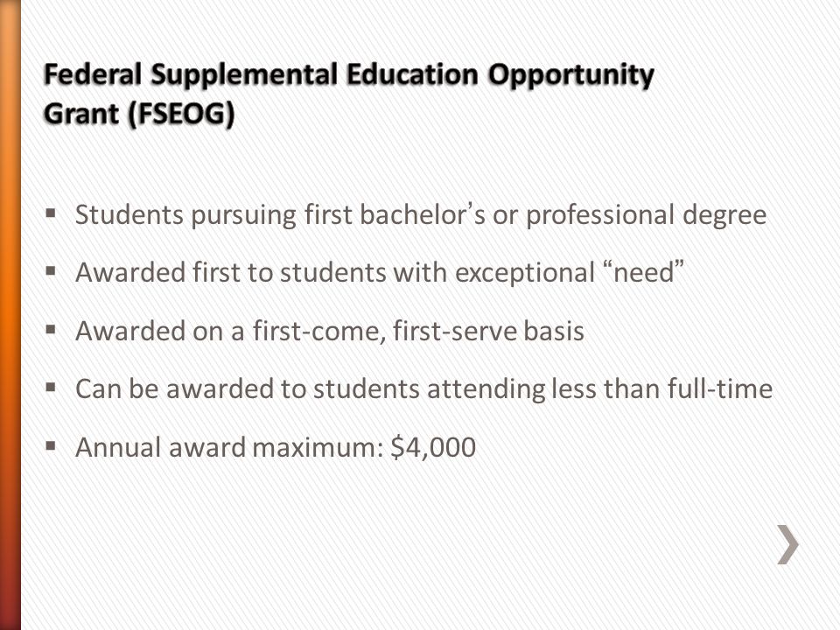The width and height of the screenshot is (840, 630).
Task: Select the 'Federal Supplemental Education Opportunity' title line
Action: tap(349, 75)
